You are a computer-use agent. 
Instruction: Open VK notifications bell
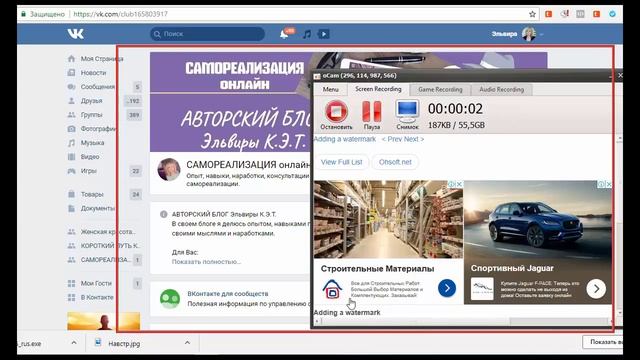click(284, 34)
